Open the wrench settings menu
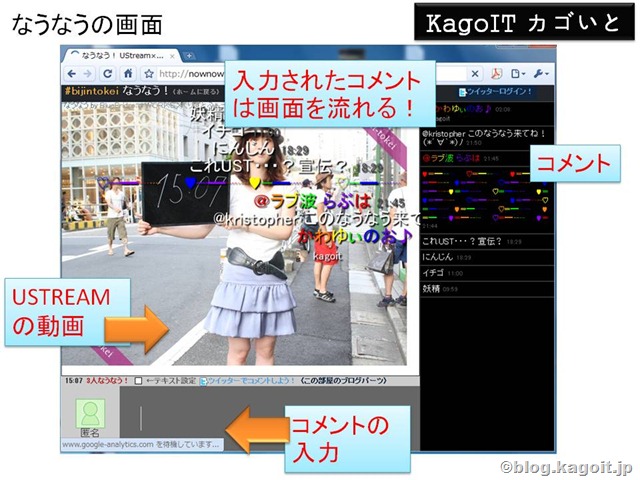Image resolution: width=640 pixels, height=480 pixels. tap(541, 74)
